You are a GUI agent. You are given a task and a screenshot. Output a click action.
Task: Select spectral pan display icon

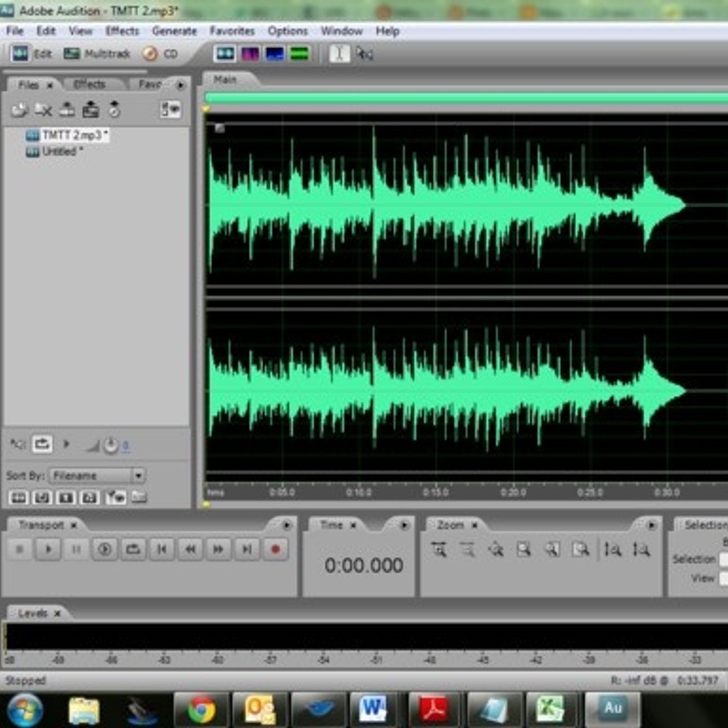pyautogui.click(x=275, y=53)
